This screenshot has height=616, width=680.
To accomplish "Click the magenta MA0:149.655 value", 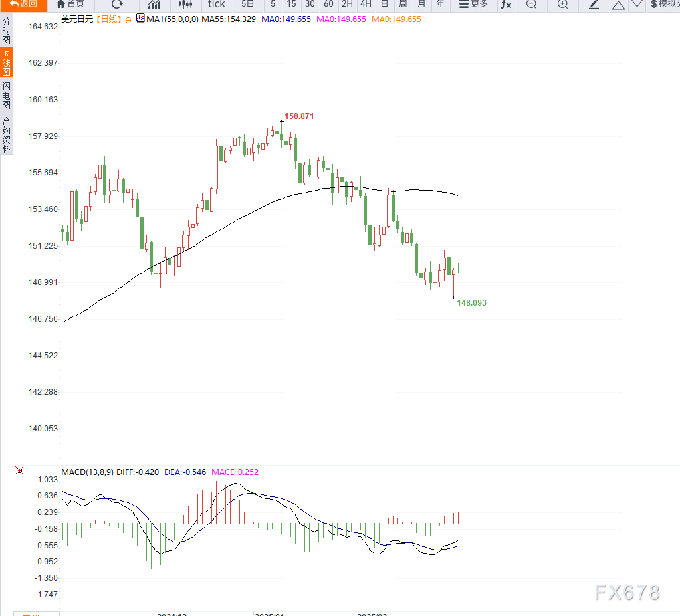I will coord(341,19).
